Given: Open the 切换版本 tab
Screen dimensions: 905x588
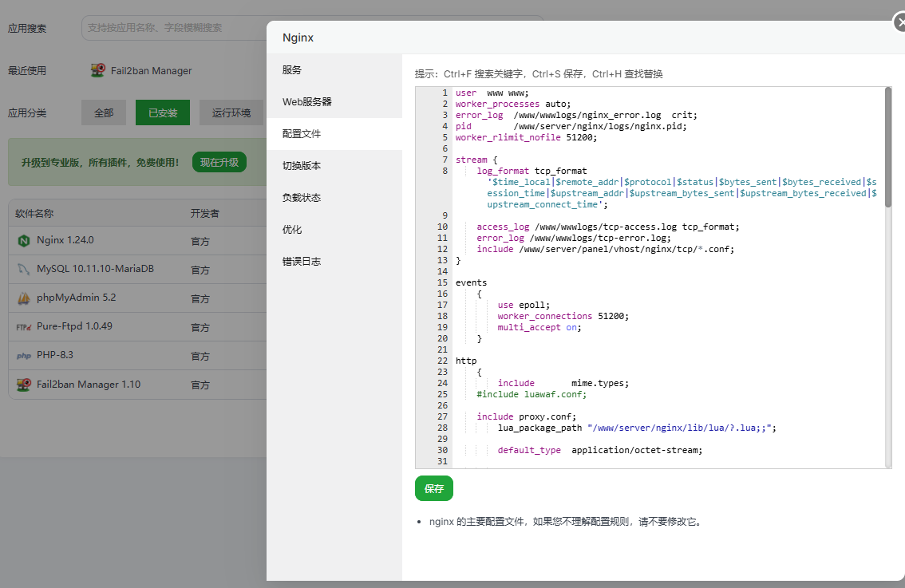Looking at the screenshot, I should (302, 166).
